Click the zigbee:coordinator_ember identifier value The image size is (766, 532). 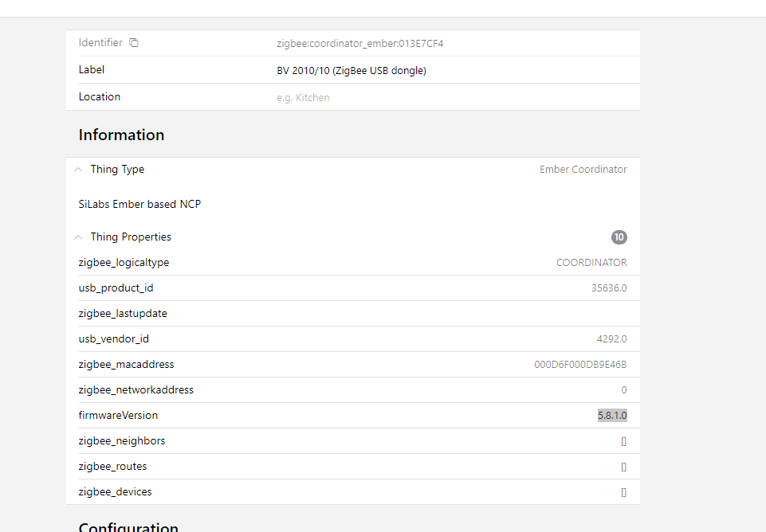(359, 44)
